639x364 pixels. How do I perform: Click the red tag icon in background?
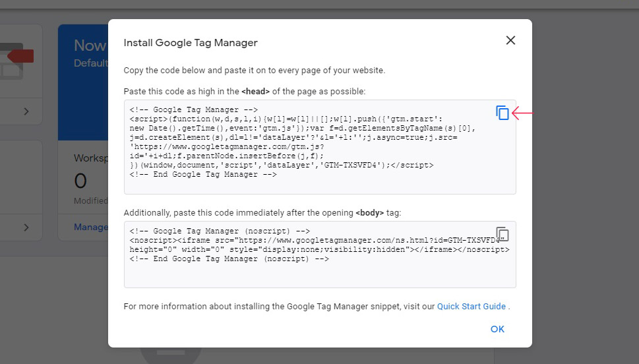21,56
